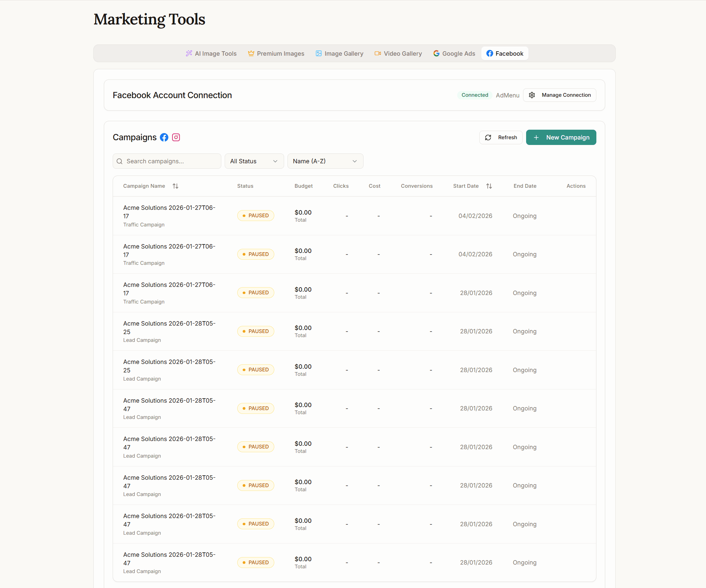Create a New Campaign
The width and height of the screenshot is (706, 588).
(561, 137)
